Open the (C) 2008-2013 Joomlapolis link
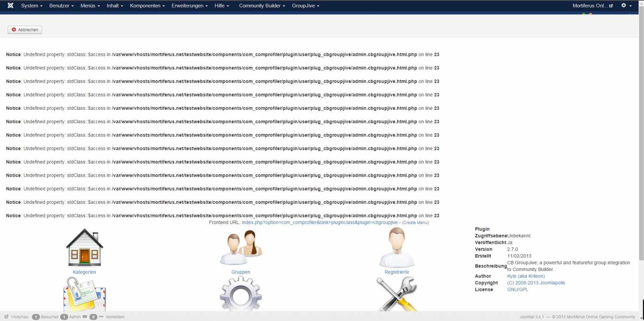Viewport: 644px width, 321px height. [536, 283]
